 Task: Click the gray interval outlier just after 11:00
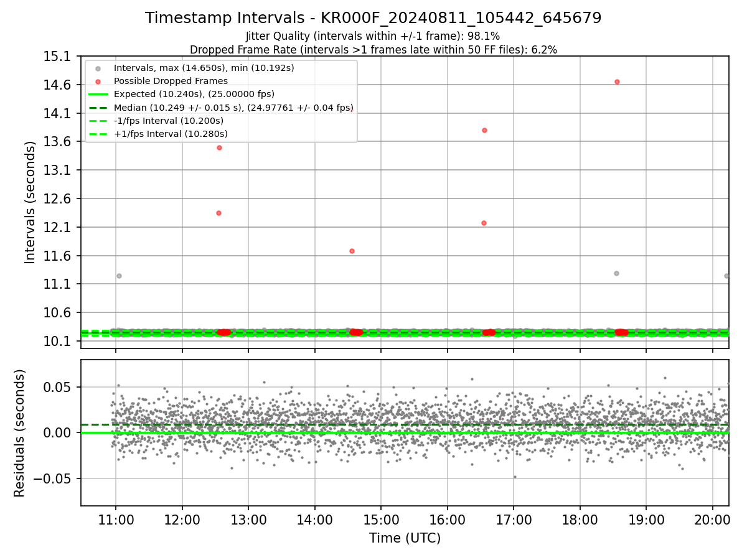coord(119,276)
